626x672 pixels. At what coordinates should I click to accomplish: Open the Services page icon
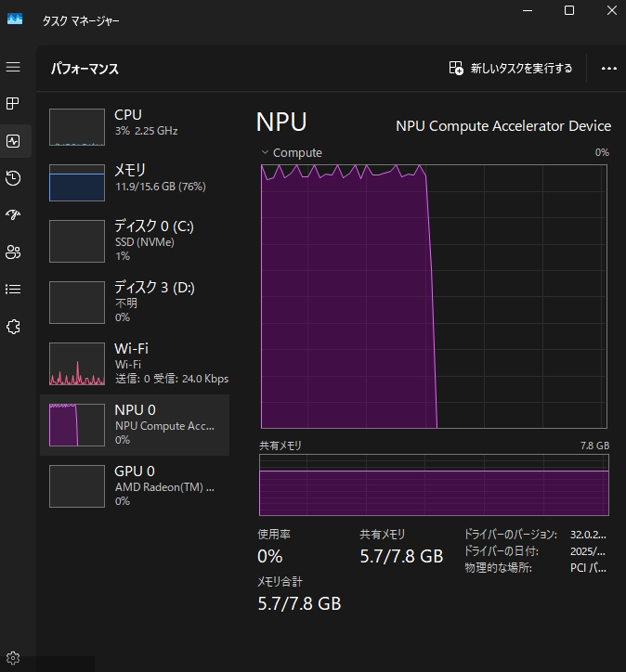pyautogui.click(x=13, y=327)
